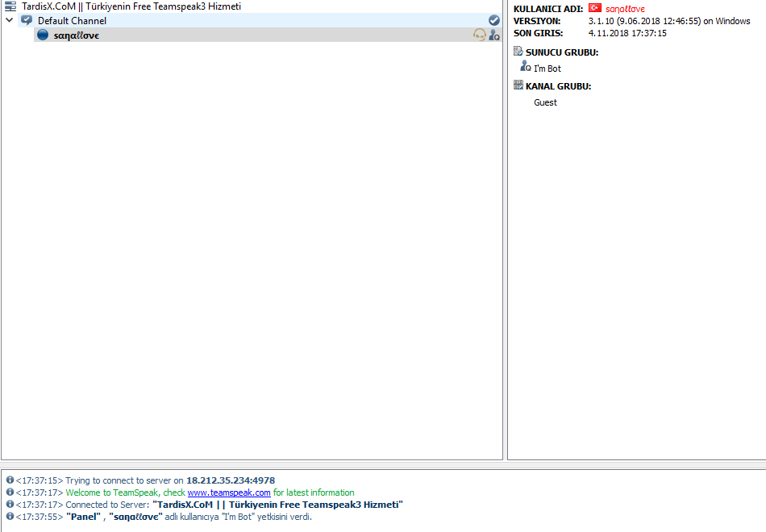Screen dimensions: 766x532
Task: Click the Default Channel speech bubble icon
Action: coord(27,20)
